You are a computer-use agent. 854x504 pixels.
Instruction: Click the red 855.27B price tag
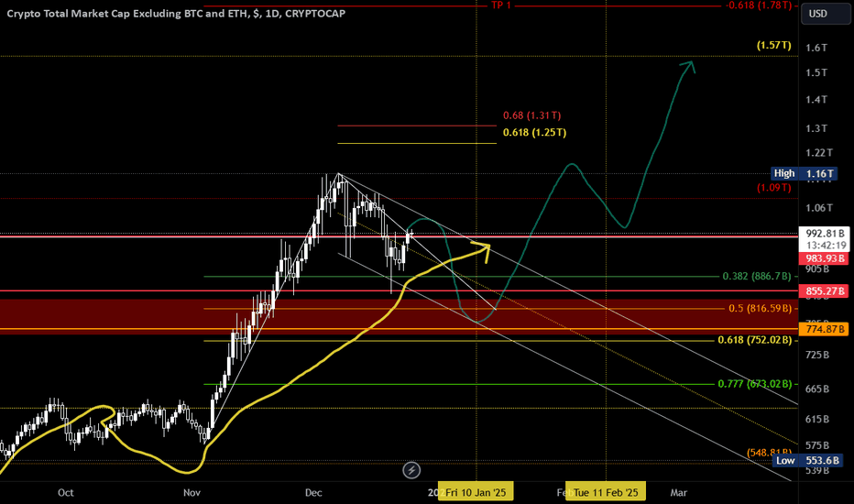(825, 291)
